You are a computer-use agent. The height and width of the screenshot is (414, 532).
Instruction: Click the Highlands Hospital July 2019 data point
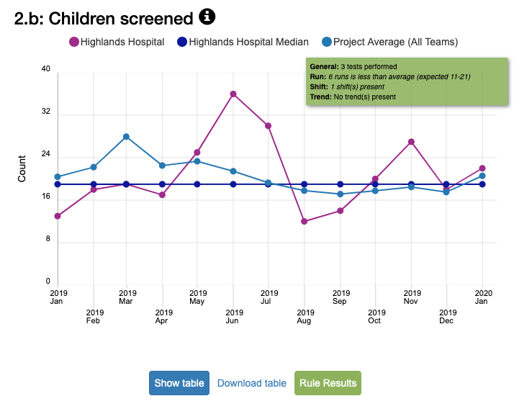(x=269, y=126)
